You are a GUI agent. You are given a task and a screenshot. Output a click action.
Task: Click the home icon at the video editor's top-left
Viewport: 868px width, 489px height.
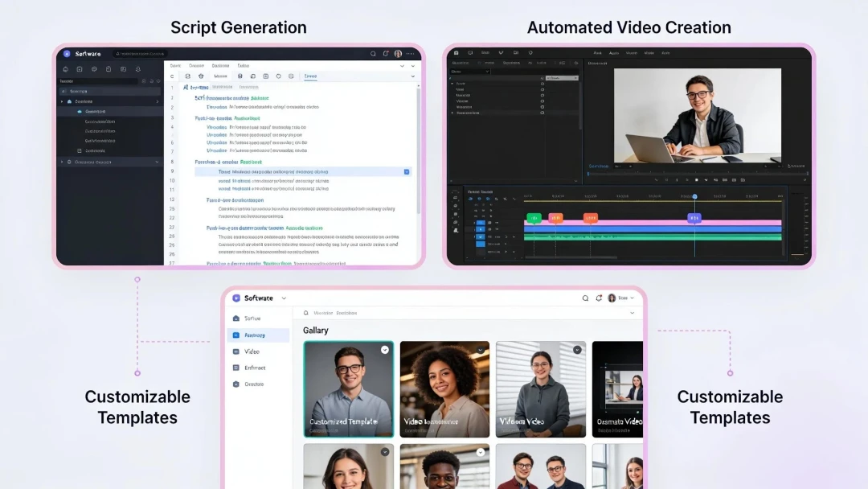click(457, 53)
